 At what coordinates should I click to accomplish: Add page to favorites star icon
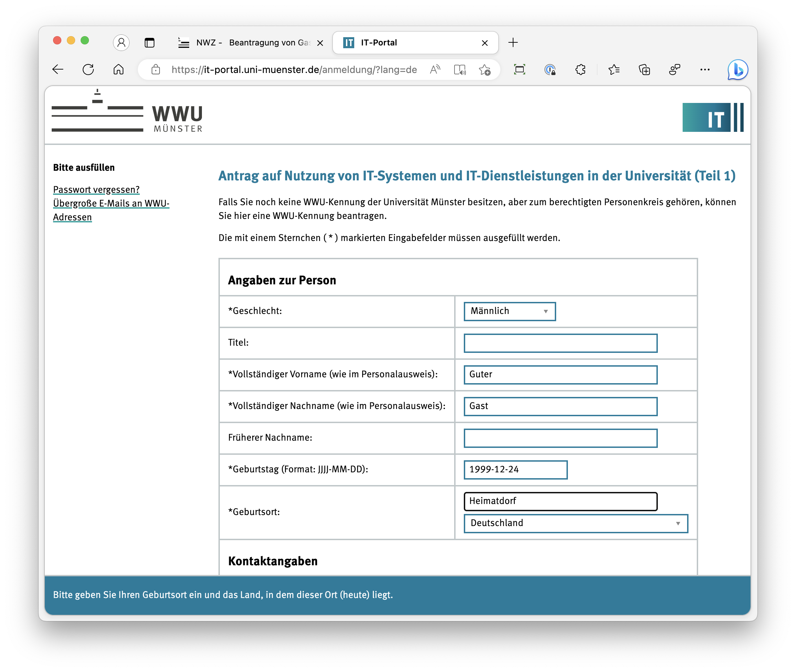484,69
